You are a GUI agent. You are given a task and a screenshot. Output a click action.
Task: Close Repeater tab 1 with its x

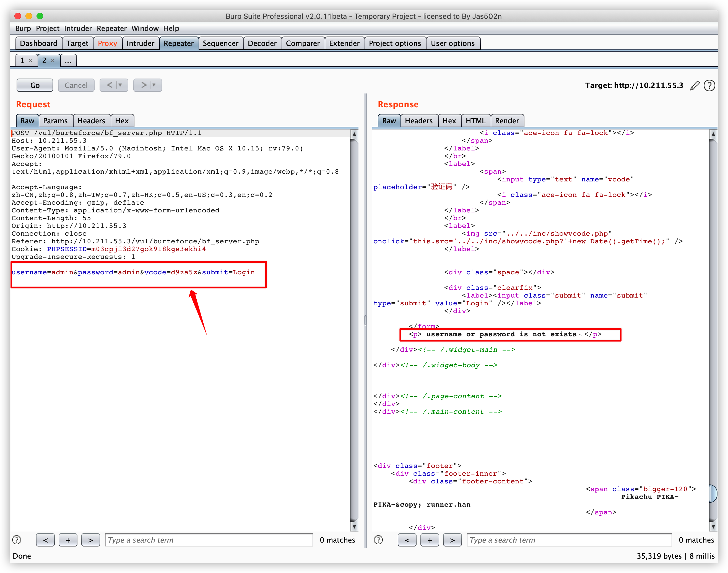(x=30, y=60)
